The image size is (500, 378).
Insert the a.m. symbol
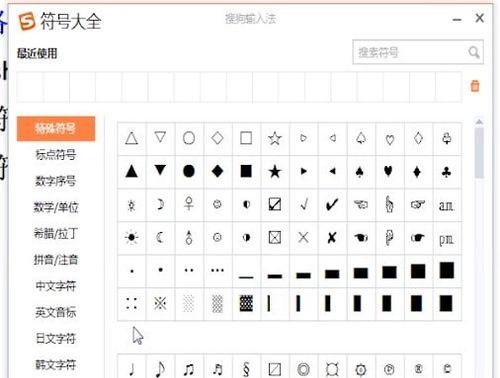pos(446,205)
